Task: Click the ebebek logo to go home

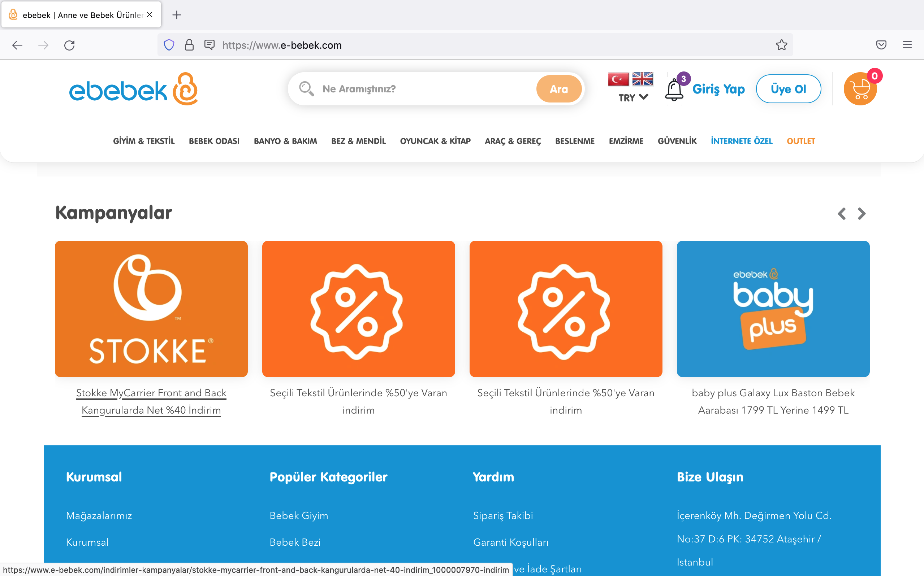Action: point(133,88)
